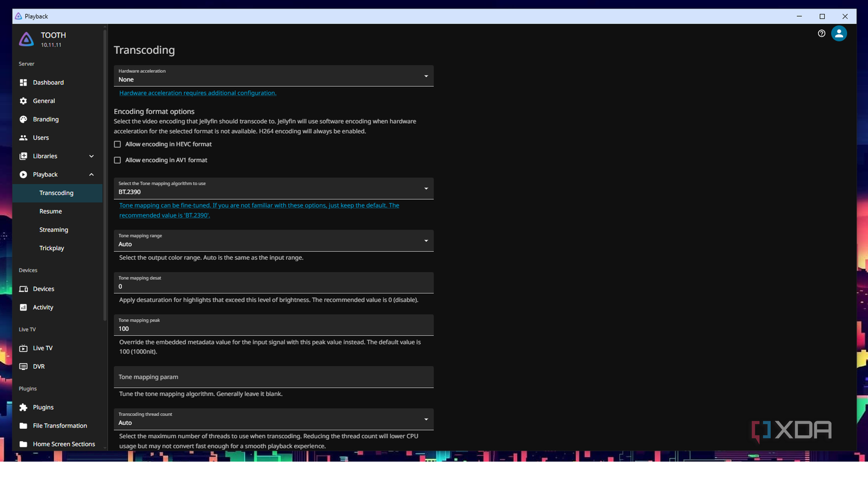
Task: Click the Devices icon in sidebar
Action: (x=23, y=289)
